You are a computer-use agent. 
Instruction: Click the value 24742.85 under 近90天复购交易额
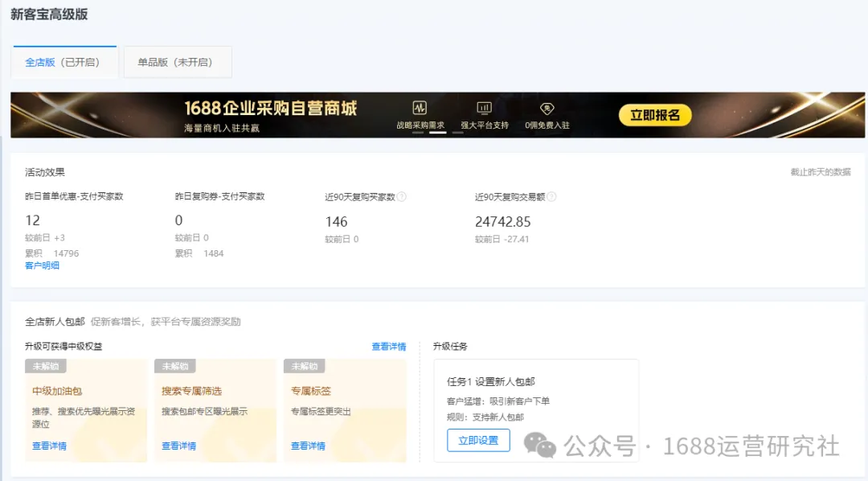click(x=502, y=222)
